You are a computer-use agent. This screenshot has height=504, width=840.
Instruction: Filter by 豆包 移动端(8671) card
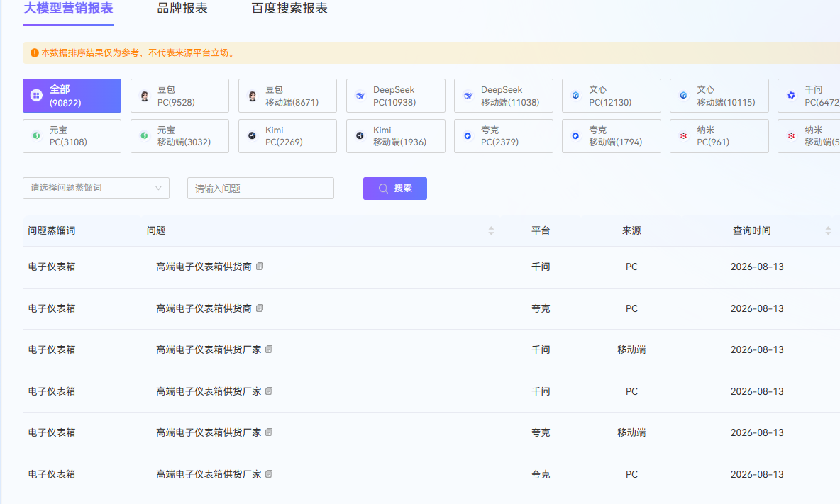pos(287,96)
